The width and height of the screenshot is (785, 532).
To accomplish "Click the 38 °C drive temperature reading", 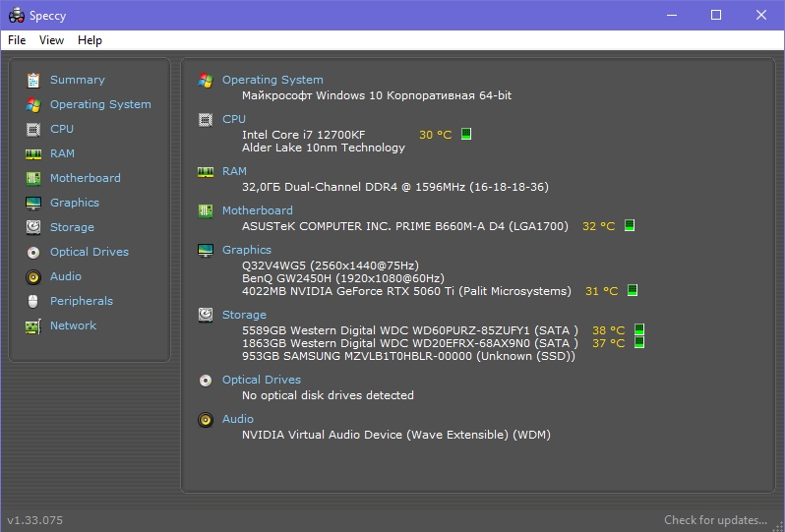I will [x=608, y=330].
